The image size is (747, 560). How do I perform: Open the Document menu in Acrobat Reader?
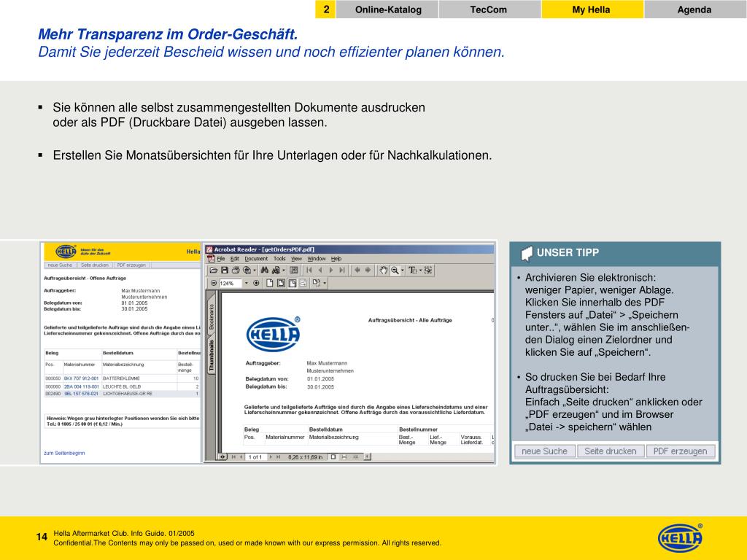pos(256,259)
